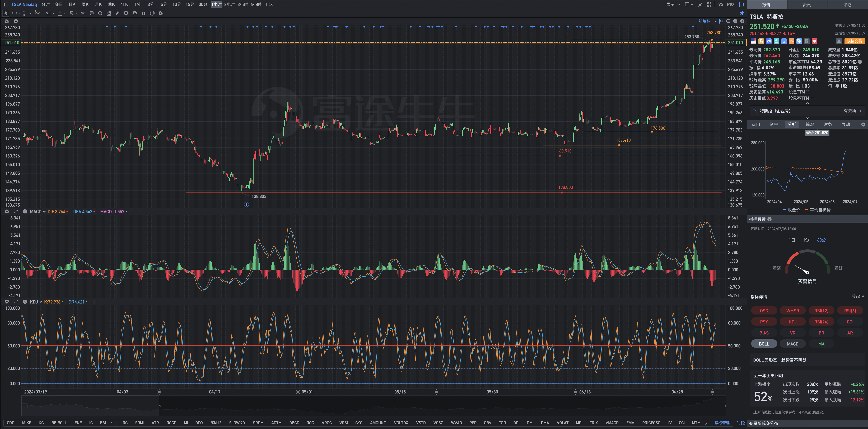The width and height of the screenshot is (868, 429).
Task: Click the US flag market icon
Action: tap(753, 41)
